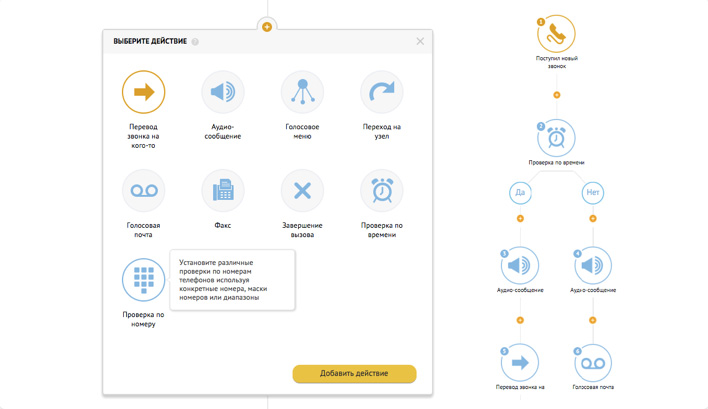Select the Голосовая почта action in dialog

(143, 190)
